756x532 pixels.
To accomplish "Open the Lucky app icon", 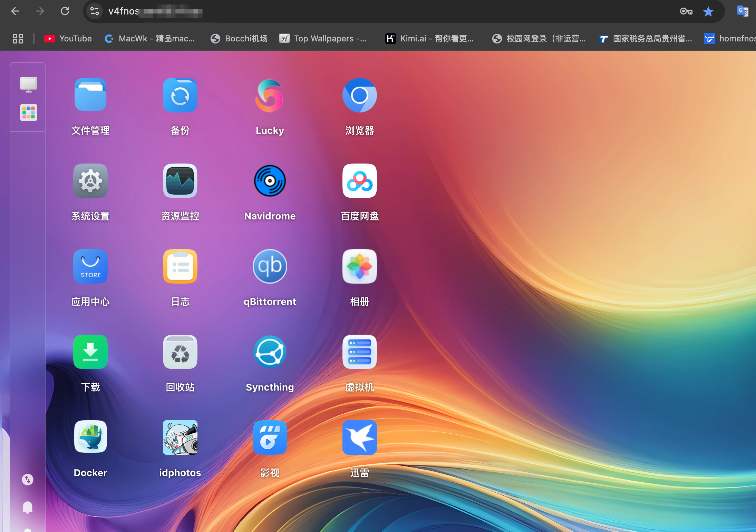I will (x=270, y=95).
